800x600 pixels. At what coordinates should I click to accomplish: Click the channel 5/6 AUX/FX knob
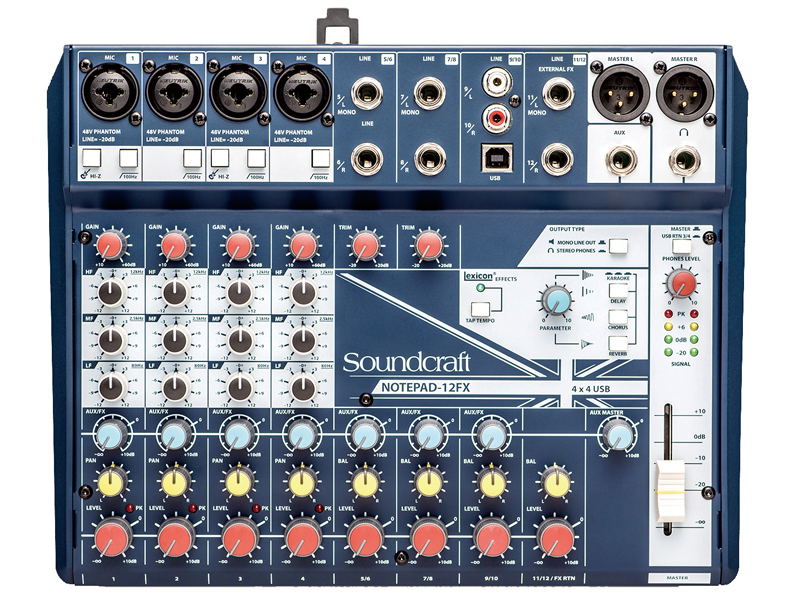click(365, 436)
